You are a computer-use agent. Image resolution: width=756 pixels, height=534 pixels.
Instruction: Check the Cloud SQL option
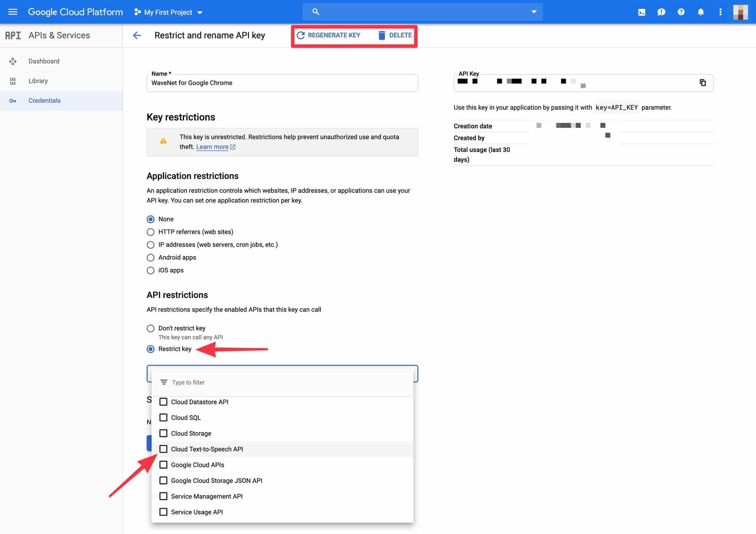(x=163, y=418)
